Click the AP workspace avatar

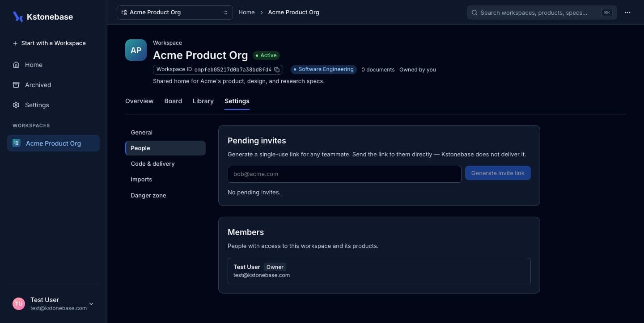click(x=136, y=50)
